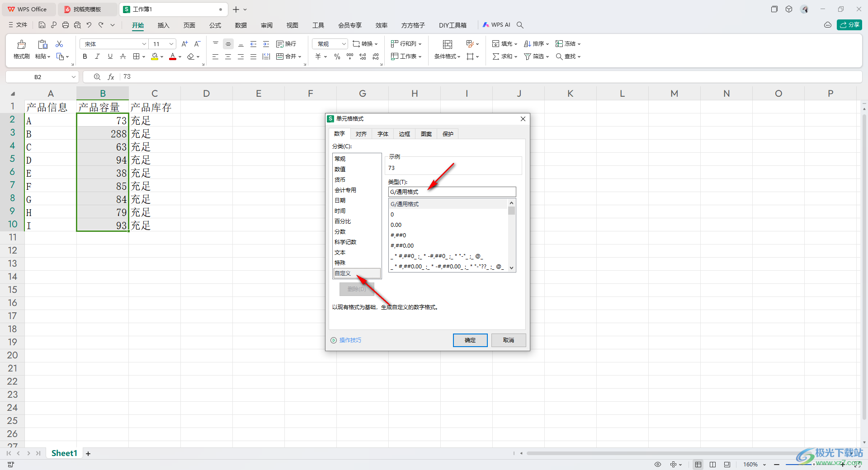
Task: Open the conditional formatting icon
Action: 447,44
